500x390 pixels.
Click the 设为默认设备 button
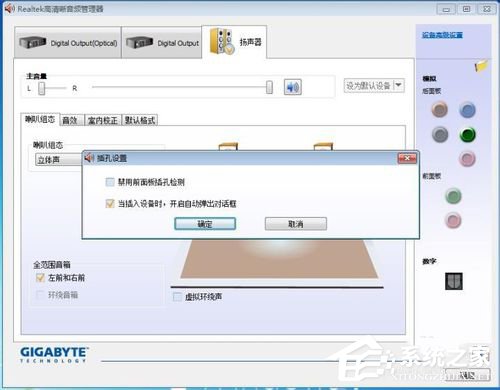pos(369,86)
